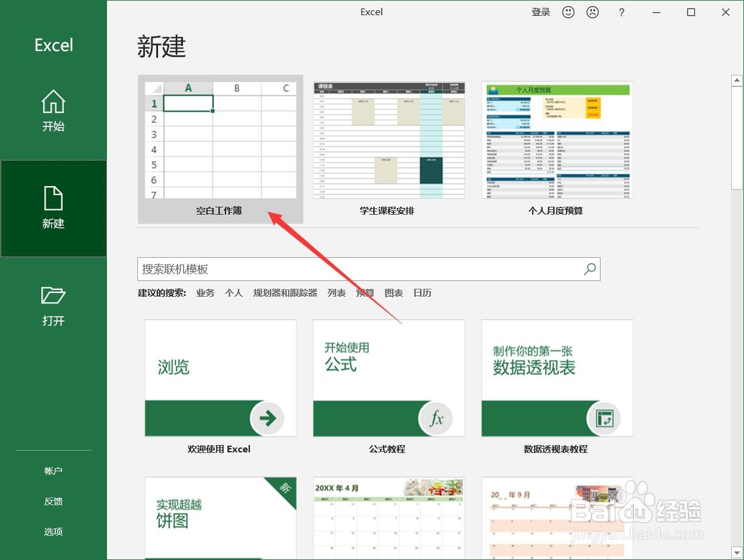Search suggested category 预算

pyautogui.click(x=365, y=292)
